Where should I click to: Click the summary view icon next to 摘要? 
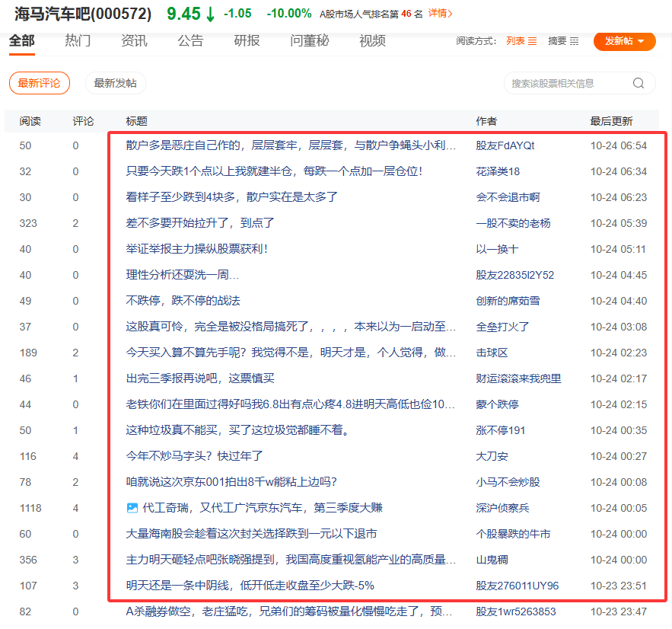575,41
